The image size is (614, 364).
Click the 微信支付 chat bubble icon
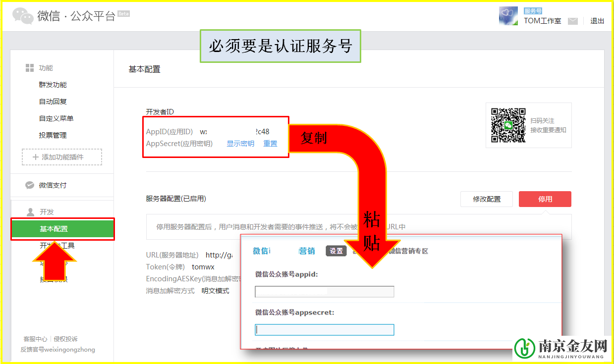click(x=29, y=185)
